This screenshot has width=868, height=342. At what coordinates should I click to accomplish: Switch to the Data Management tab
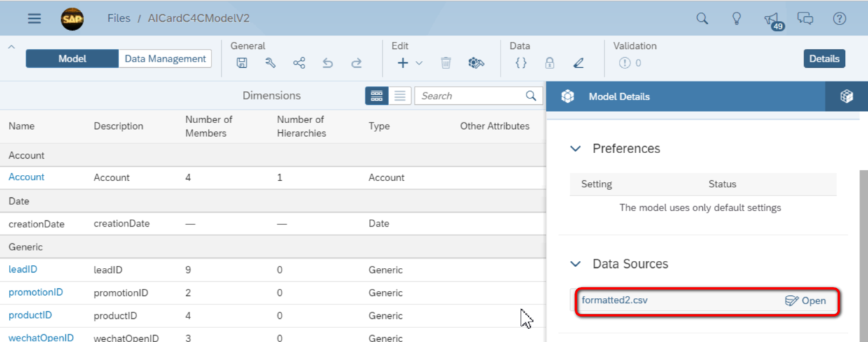pyautogui.click(x=165, y=59)
